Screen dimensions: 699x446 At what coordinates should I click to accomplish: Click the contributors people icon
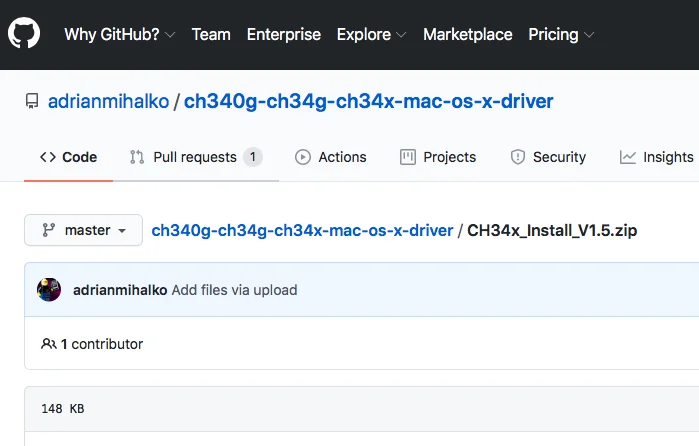point(48,344)
